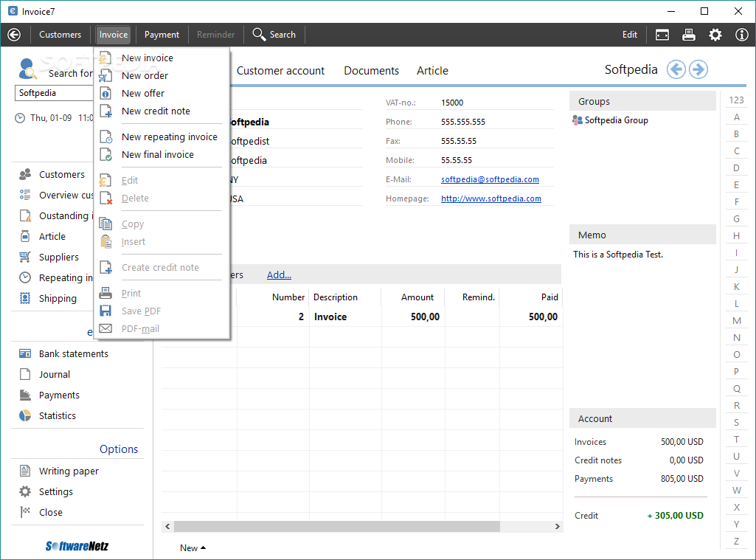Click the printer icon in the toolbar
The height and width of the screenshot is (560, 756).
pyautogui.click(x=688, y=35)
